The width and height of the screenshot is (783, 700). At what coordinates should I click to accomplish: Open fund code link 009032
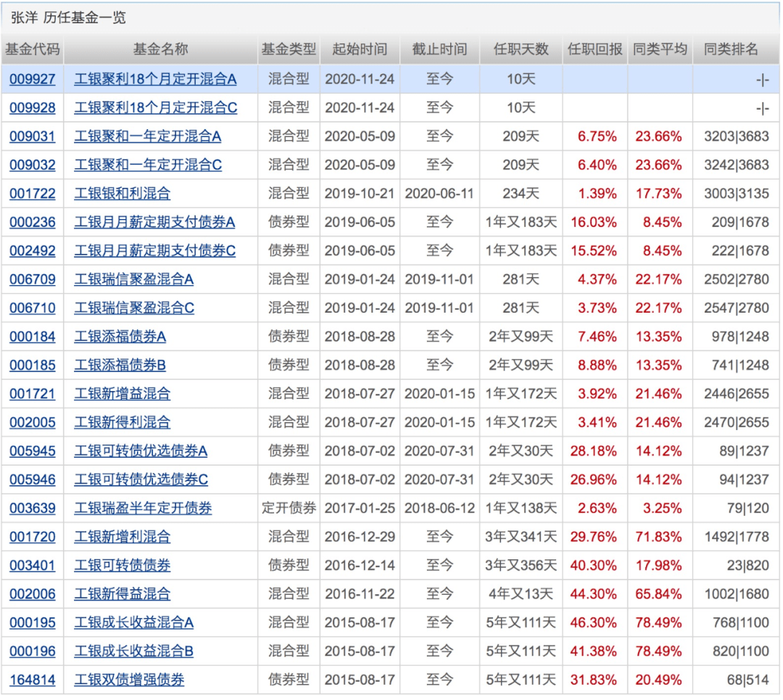(33, 165)
